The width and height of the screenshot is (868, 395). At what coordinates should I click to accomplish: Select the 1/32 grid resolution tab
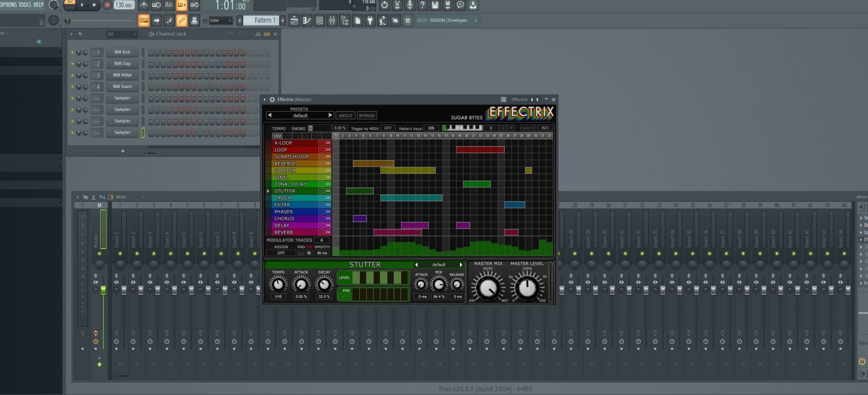click(x=277, y=135)
